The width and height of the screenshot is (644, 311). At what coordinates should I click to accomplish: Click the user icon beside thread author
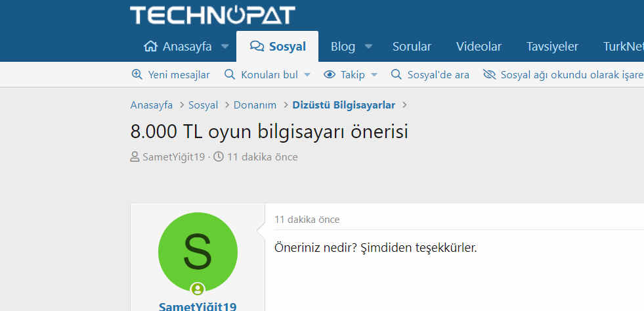[135, 156]
